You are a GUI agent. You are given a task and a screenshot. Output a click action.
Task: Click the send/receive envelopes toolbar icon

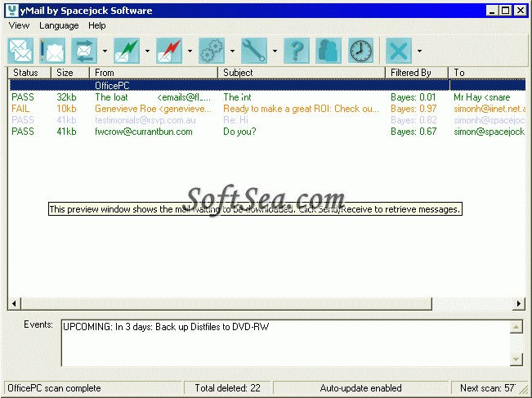pyautogui.click(x=20, y=51)
